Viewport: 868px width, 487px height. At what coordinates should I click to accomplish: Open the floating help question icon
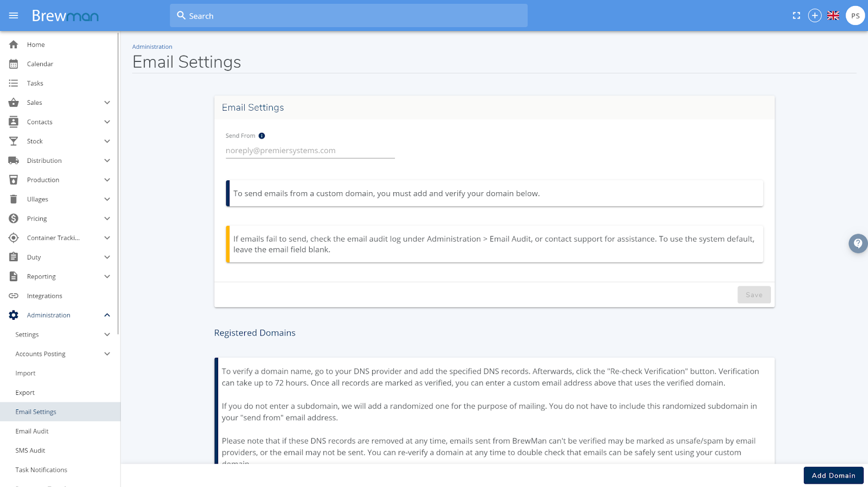(858, 243)
